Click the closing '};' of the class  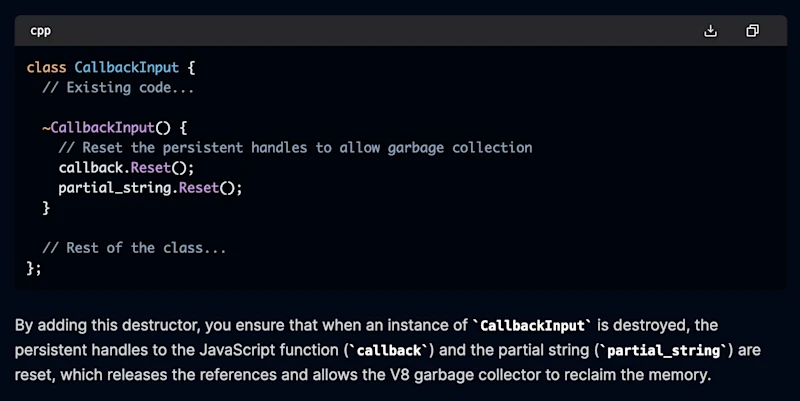coord(34,268)
